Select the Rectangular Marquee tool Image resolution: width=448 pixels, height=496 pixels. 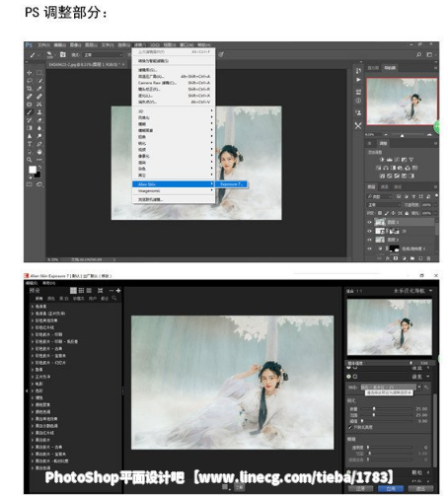tap(39, 73)
